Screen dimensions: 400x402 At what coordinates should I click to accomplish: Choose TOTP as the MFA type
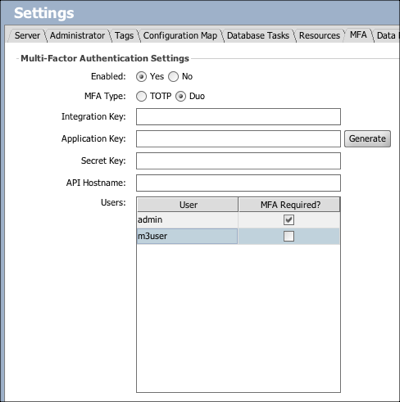(x=141, y=96)
